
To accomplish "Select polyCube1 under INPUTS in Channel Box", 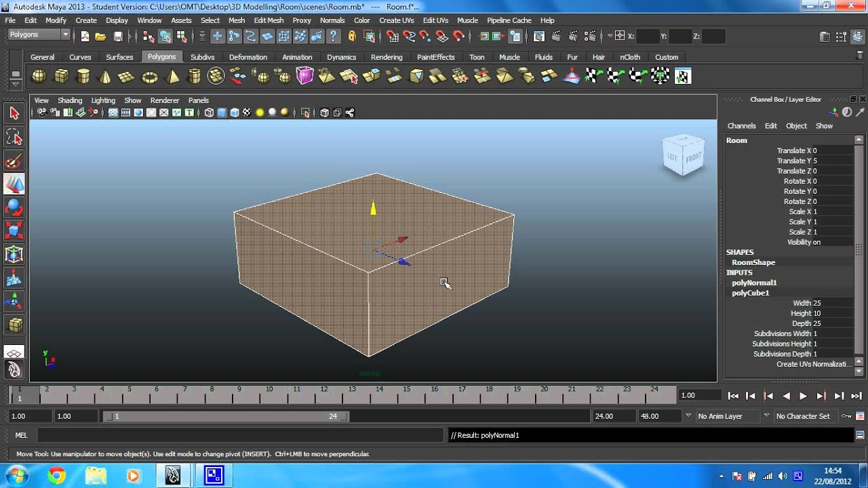I will [752, 293].
